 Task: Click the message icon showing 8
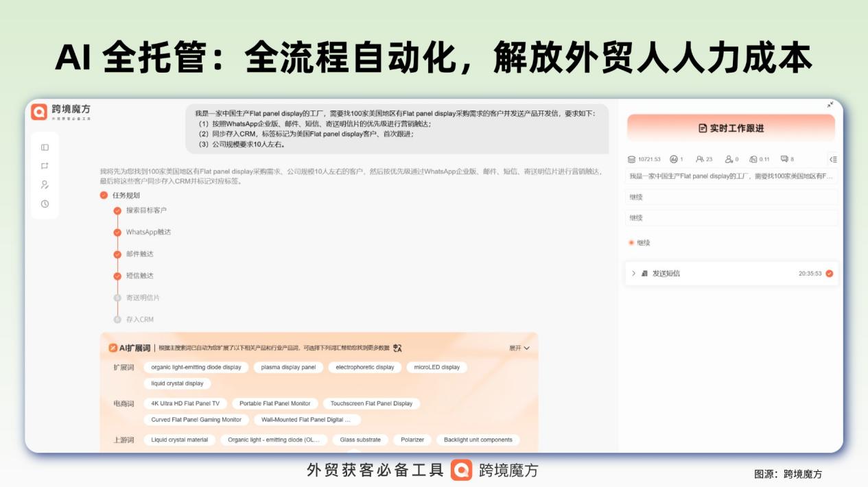click(784, 159)
